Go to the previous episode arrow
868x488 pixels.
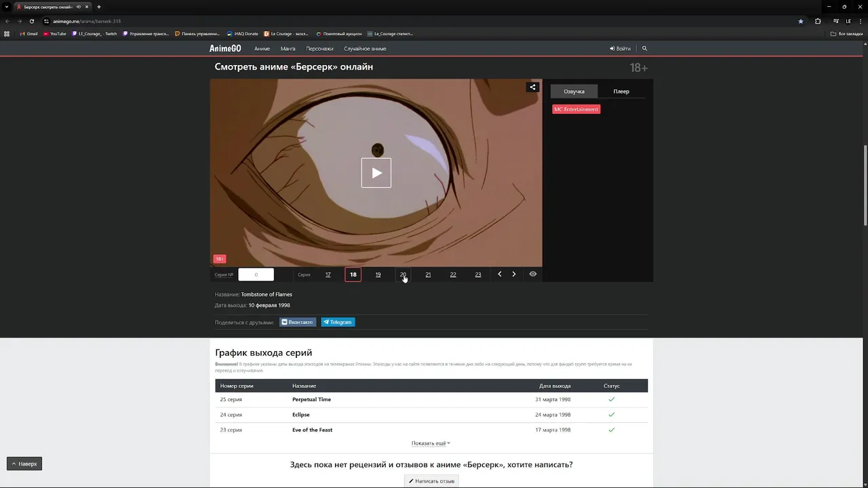click(500, 274)
